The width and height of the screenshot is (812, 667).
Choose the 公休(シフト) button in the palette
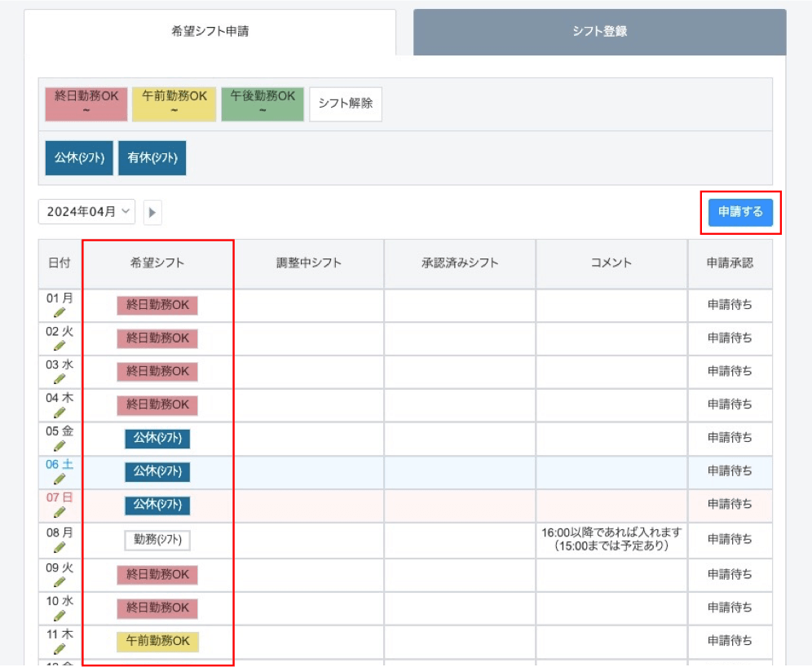click(x=78, y=158)
